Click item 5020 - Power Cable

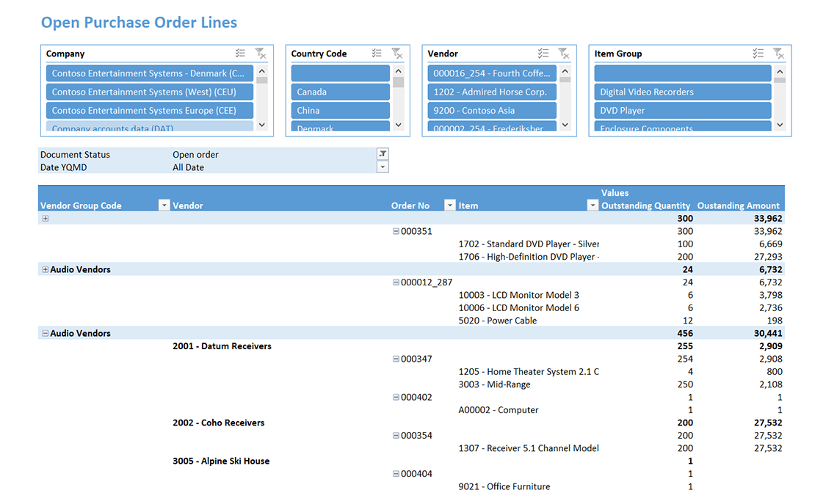[498, 321]
